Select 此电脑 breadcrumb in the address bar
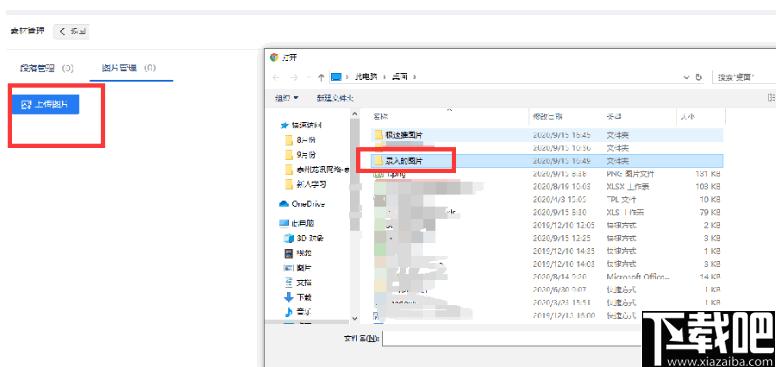The image size is (777, 367). click(366, 77)
